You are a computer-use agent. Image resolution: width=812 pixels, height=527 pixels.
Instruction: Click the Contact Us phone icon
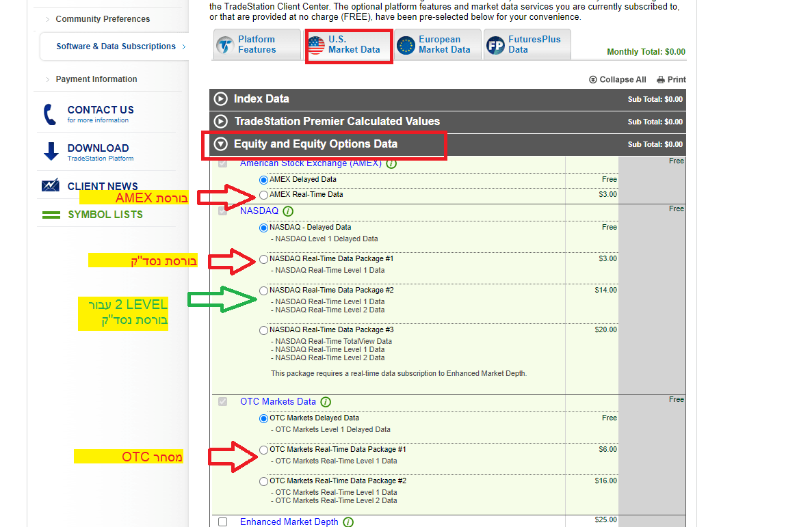(50, 114)
